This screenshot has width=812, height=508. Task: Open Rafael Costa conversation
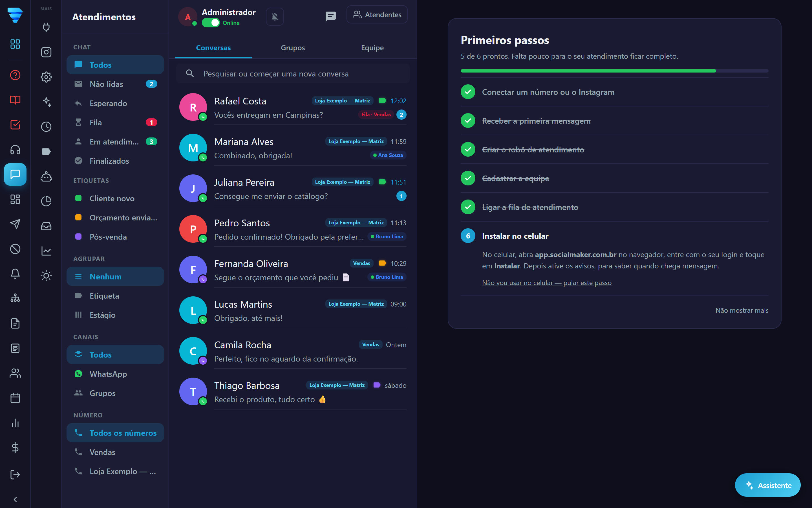click(293, 108)
